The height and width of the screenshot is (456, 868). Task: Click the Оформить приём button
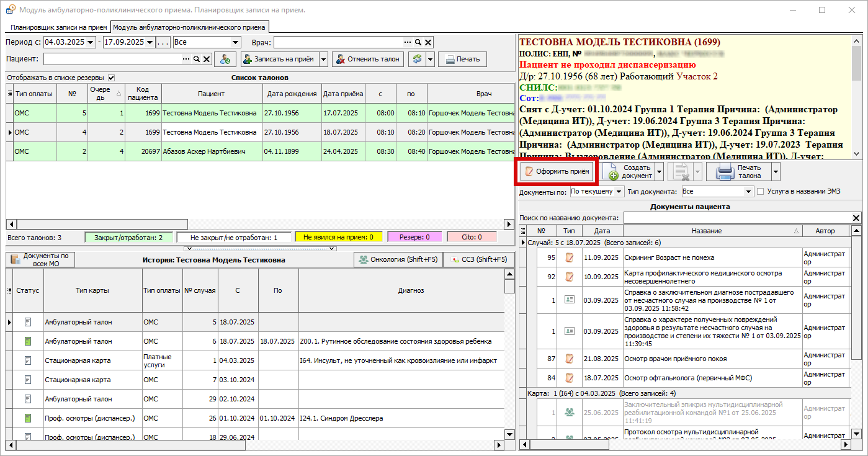[557, 171]
